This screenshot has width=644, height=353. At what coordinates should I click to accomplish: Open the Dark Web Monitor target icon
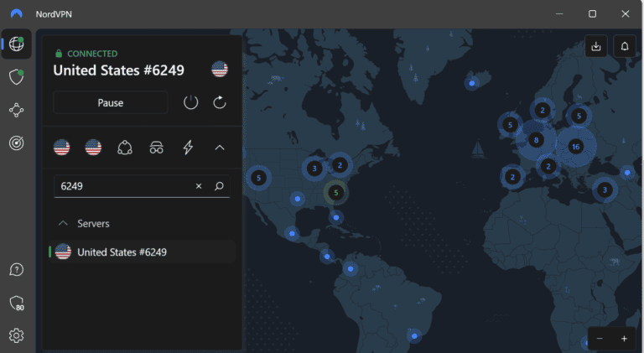16,143
